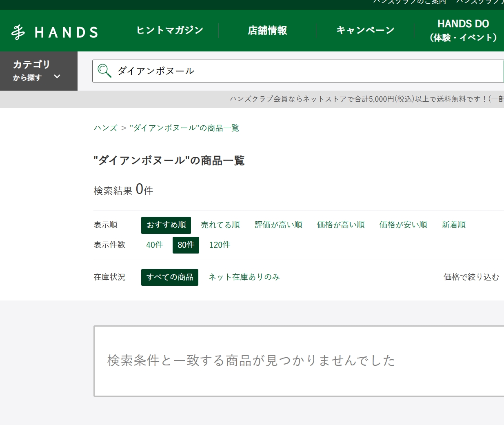Sort by 新着順
The image size is (504, 425).
pyautogui.click(x=454, y=225)
